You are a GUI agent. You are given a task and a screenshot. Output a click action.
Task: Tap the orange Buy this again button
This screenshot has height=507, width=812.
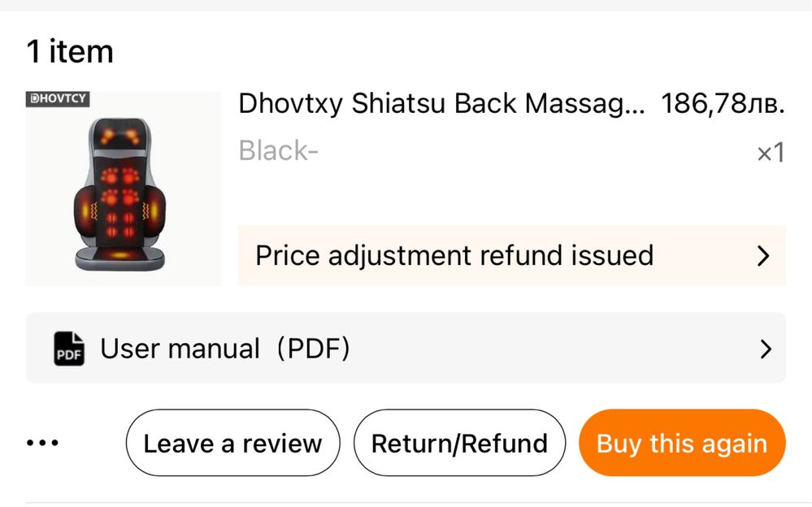coord(682,444)
